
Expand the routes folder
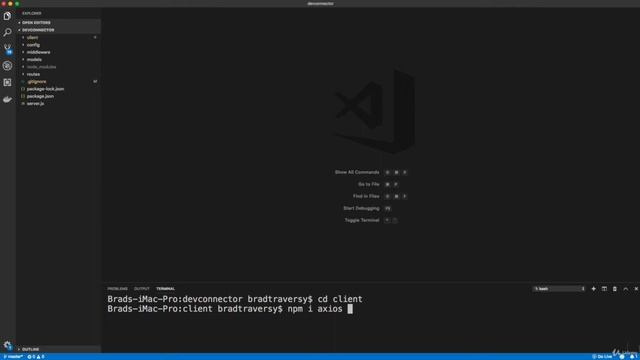click(x=58, y=74)
